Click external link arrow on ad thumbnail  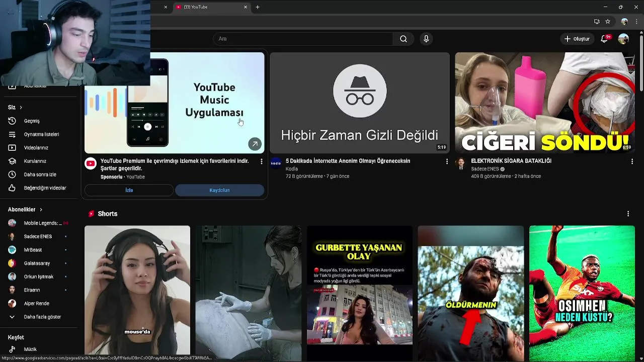(255, 144)
